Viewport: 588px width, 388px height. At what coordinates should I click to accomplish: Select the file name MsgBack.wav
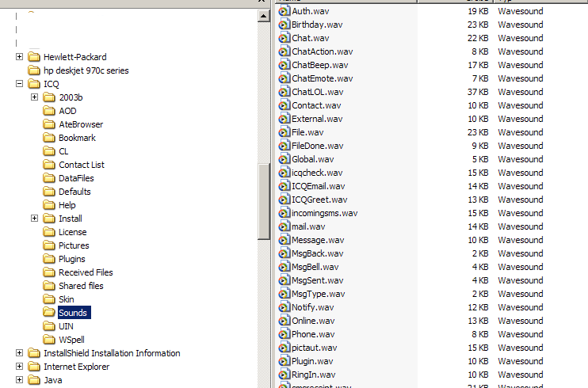(318, 254)
